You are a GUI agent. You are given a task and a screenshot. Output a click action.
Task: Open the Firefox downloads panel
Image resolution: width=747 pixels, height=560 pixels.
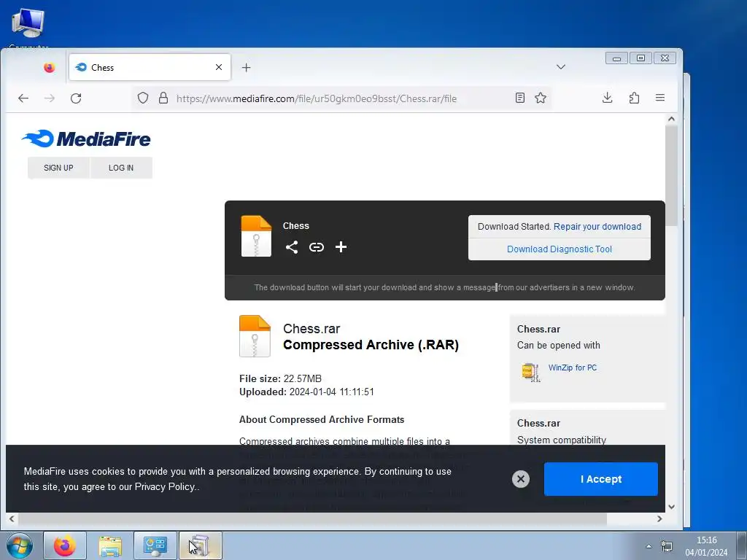607,98
